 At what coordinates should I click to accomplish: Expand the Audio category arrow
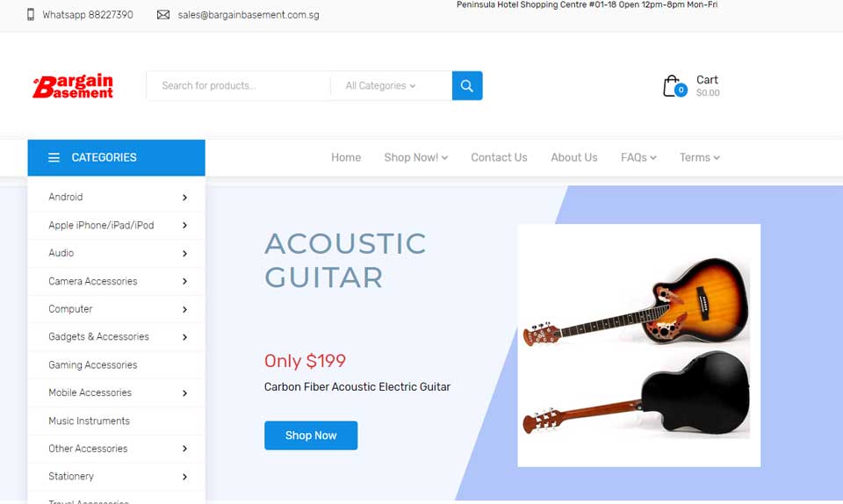click(184, 253)
